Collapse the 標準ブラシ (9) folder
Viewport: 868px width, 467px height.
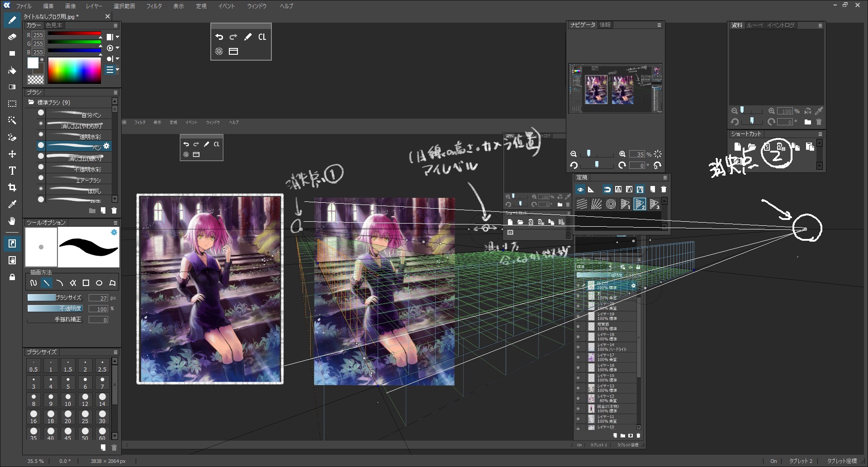click(31, 102)
